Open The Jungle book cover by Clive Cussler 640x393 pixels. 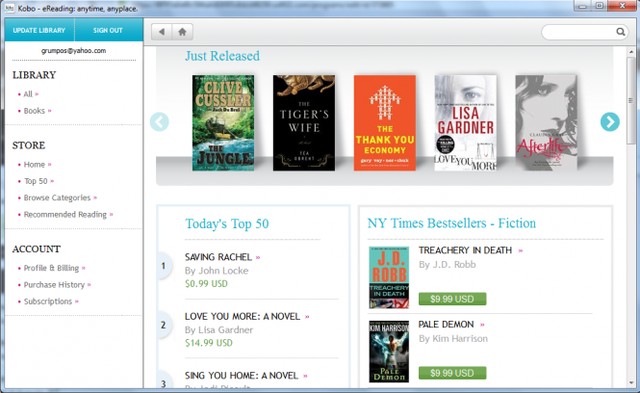click(x=223, y=122)
